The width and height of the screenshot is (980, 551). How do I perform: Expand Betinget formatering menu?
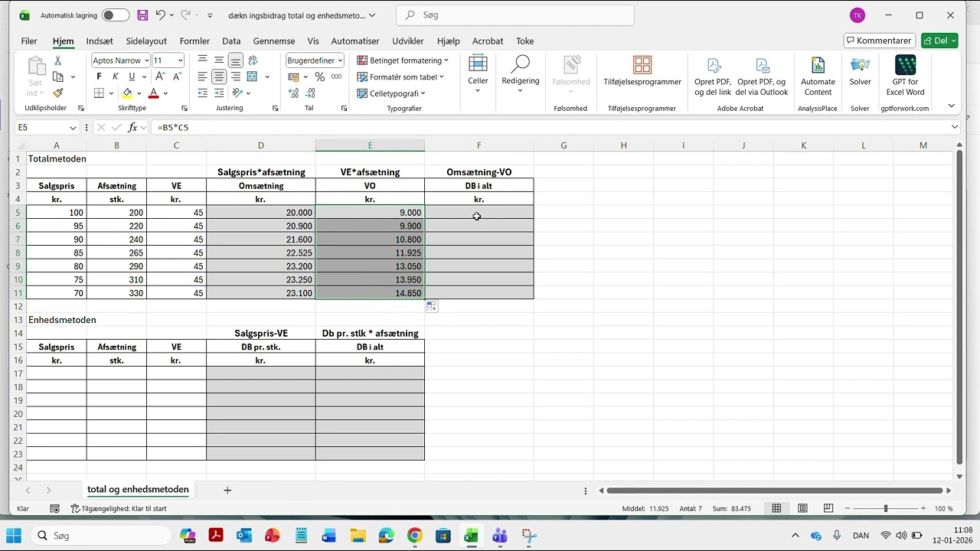pyautogui.click(x=403, y=60)
